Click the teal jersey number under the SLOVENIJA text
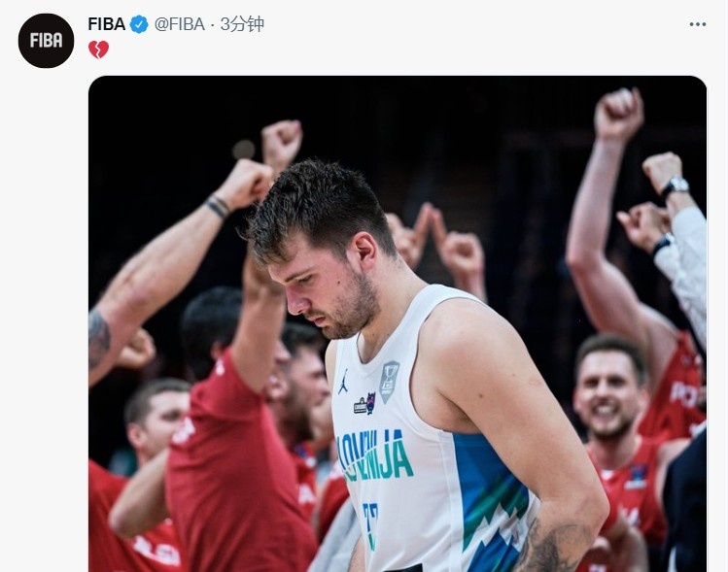 [370, 524]
